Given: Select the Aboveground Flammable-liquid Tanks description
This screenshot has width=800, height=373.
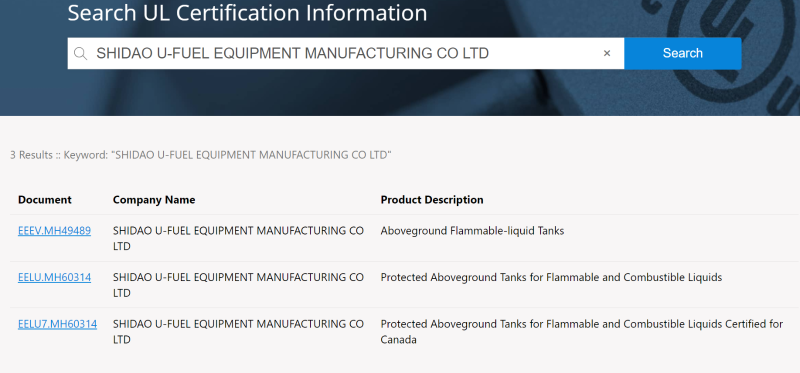Looking at the screenshot, I should (x=472, y=231).
